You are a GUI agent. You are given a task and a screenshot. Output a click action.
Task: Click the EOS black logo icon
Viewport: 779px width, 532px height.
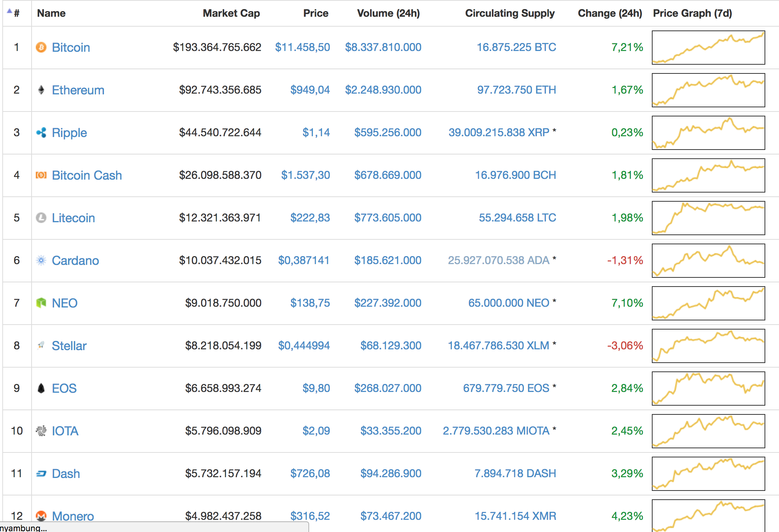[41, 388]
